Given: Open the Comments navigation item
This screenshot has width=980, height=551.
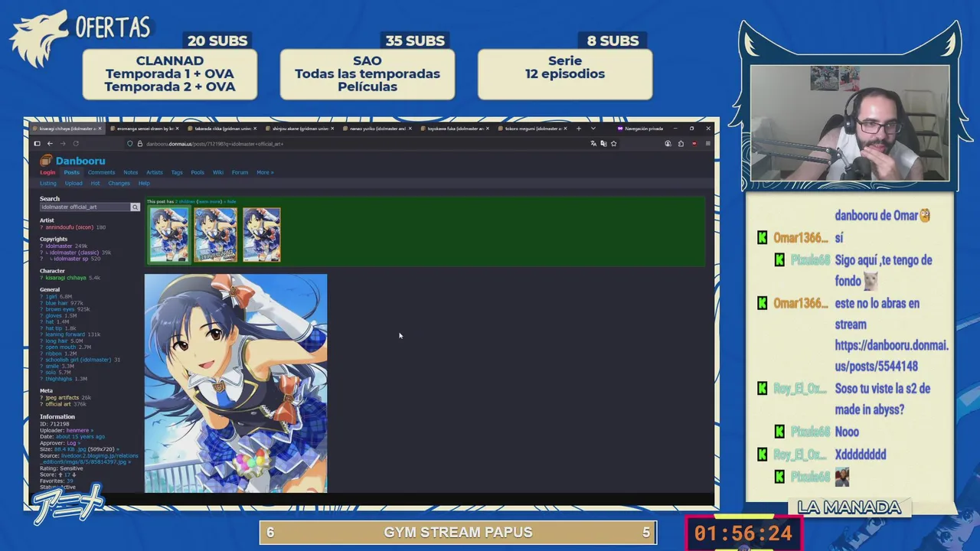Looking at the screenshot, I should pyautogui.click(x=101, y=172).
